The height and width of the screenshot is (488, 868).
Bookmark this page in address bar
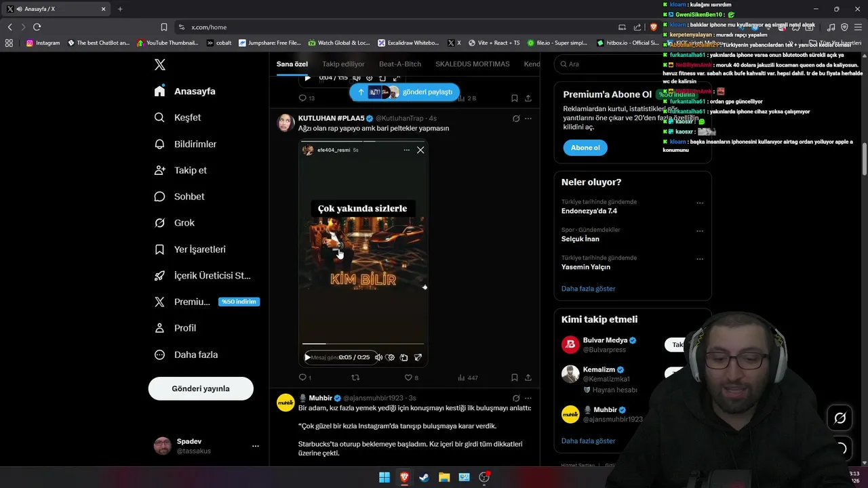point(164,27)
